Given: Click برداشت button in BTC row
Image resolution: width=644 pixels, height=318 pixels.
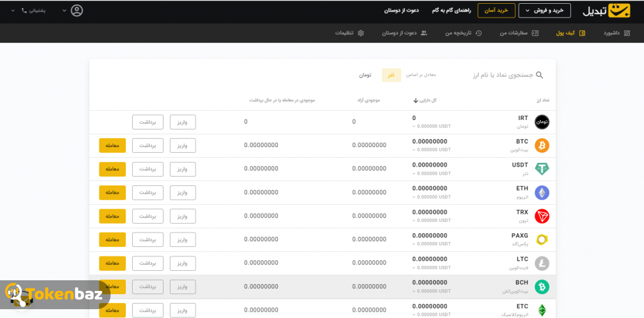Looking at the screenshot, I should click(x=147, y=146).
